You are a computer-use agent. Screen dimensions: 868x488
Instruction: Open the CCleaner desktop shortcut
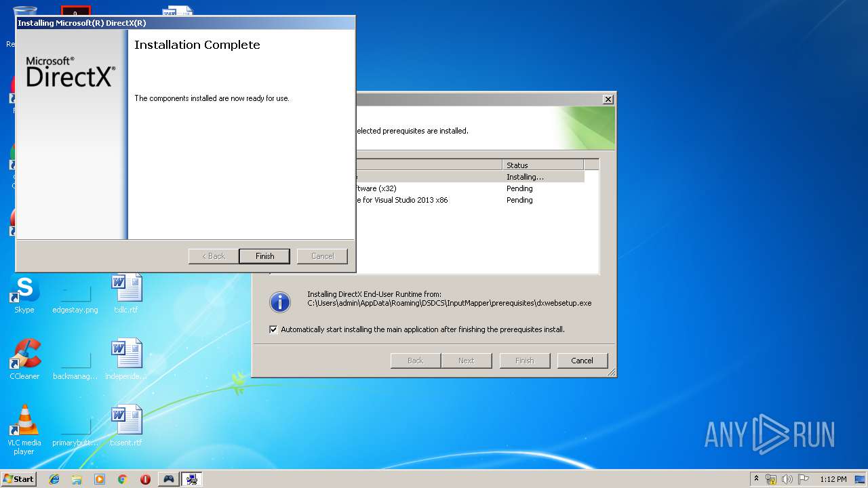click(x=24, y=360)
